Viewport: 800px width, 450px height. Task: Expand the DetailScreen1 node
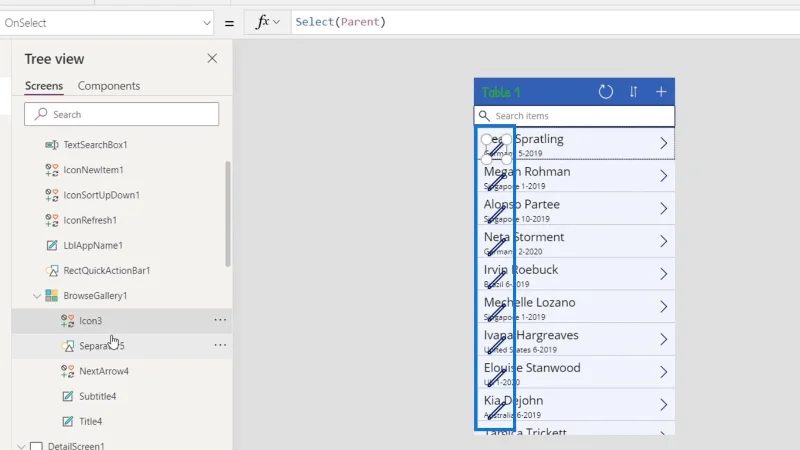21,446
